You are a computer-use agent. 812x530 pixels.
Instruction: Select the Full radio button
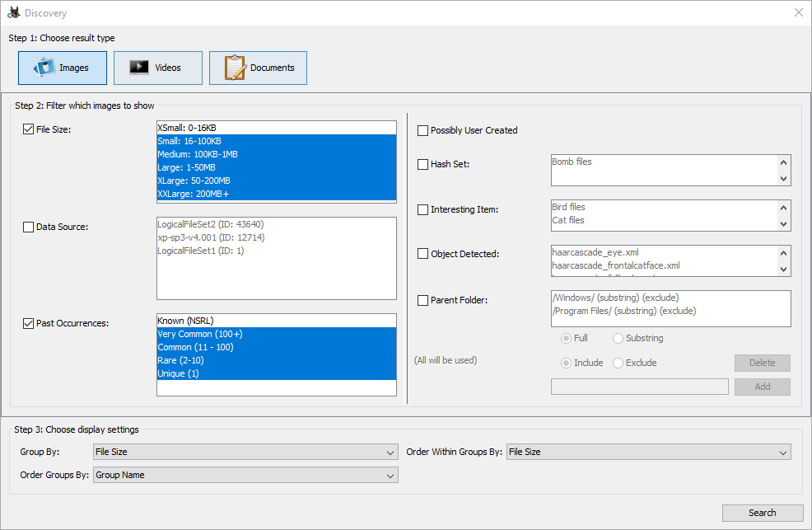tap(566, 338)
